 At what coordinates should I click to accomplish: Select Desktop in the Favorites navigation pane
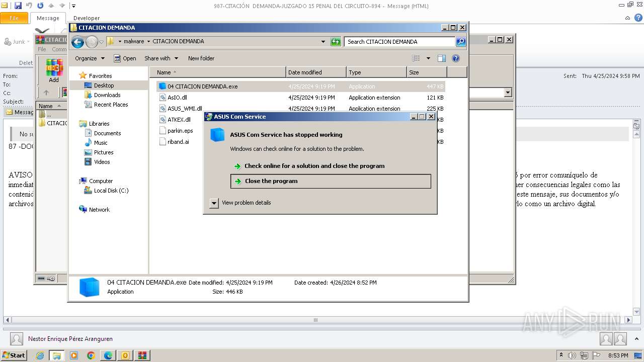(104, 85)
